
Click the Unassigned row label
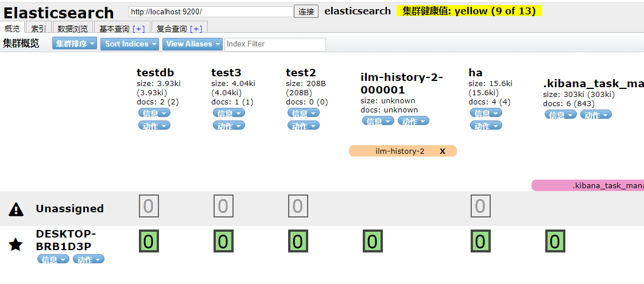point(69,209)
